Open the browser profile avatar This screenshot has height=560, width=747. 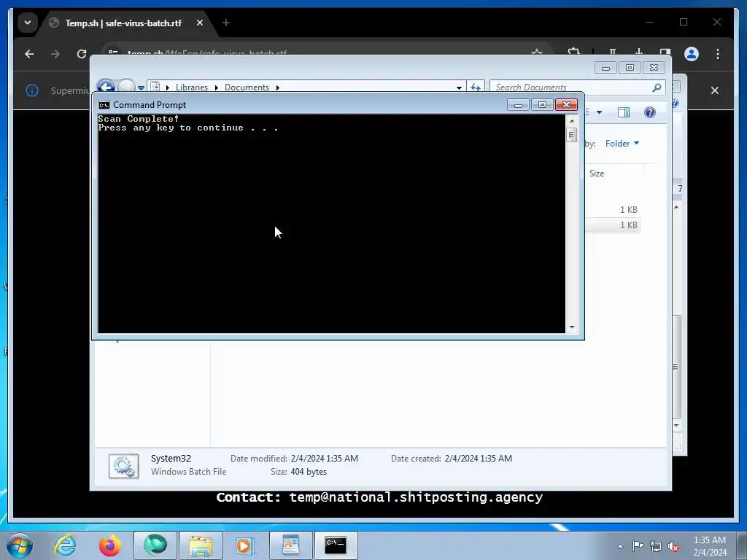(x=692, y=54)
